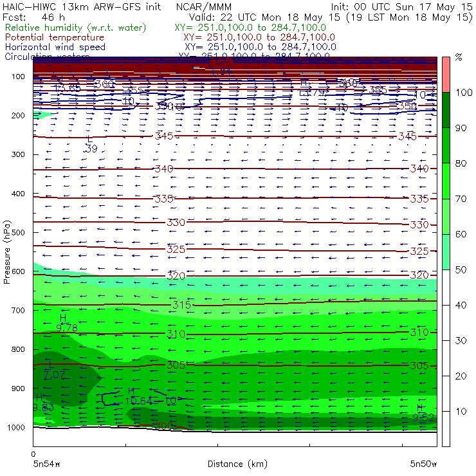The image size is (476, 476).
Task: Click the 300 contour label near the surface
Action: click(x=163, y=426)
